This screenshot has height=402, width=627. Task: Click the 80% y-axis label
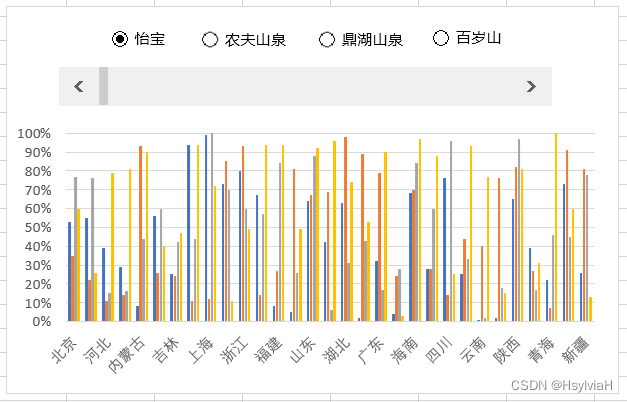[38, 171]
